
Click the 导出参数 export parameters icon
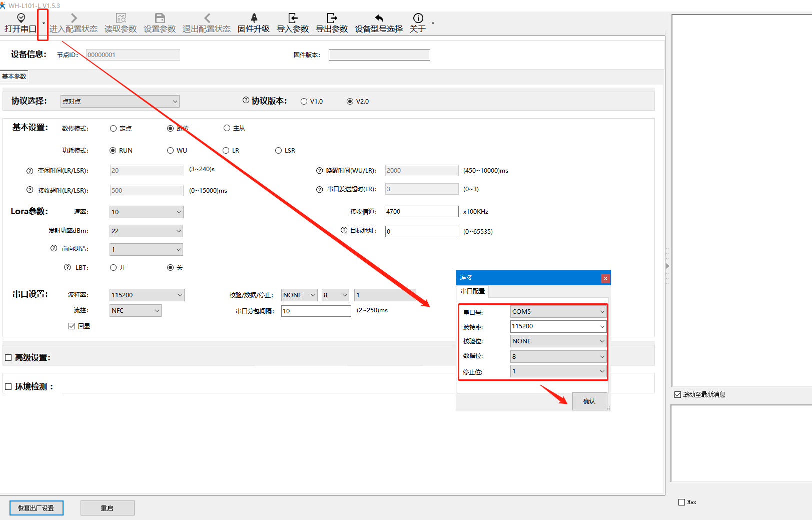point(332,19)
